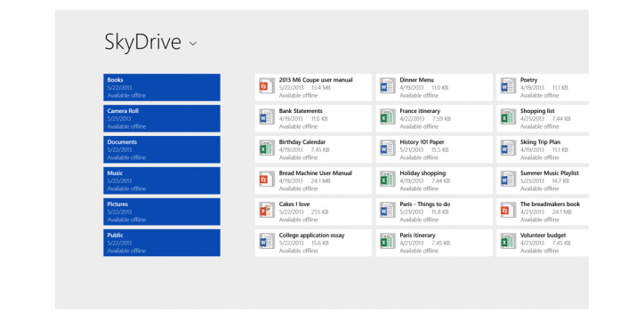Click the Excel icon of France itinerary
644x320 pixels.
click(x=387, y=117)
